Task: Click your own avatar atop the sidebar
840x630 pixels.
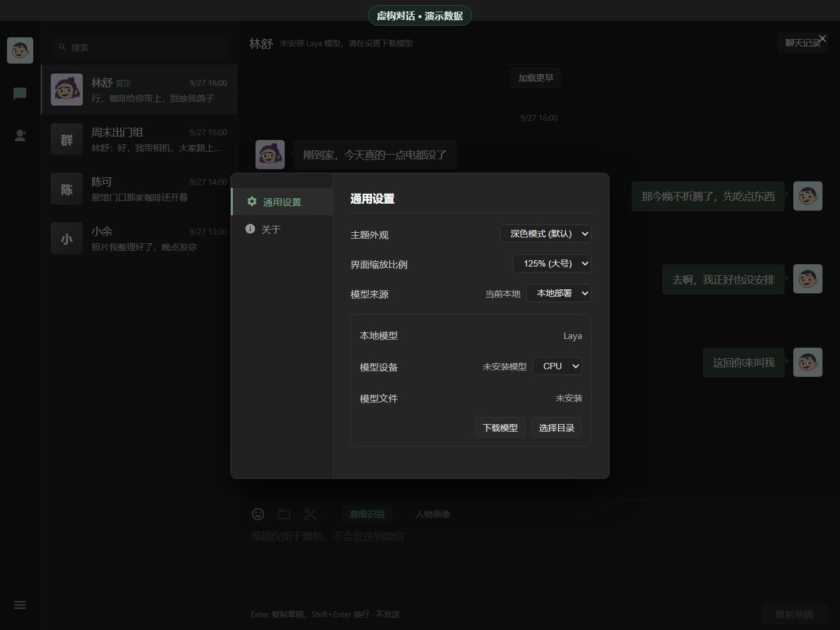Action: [x=20, y=51]
